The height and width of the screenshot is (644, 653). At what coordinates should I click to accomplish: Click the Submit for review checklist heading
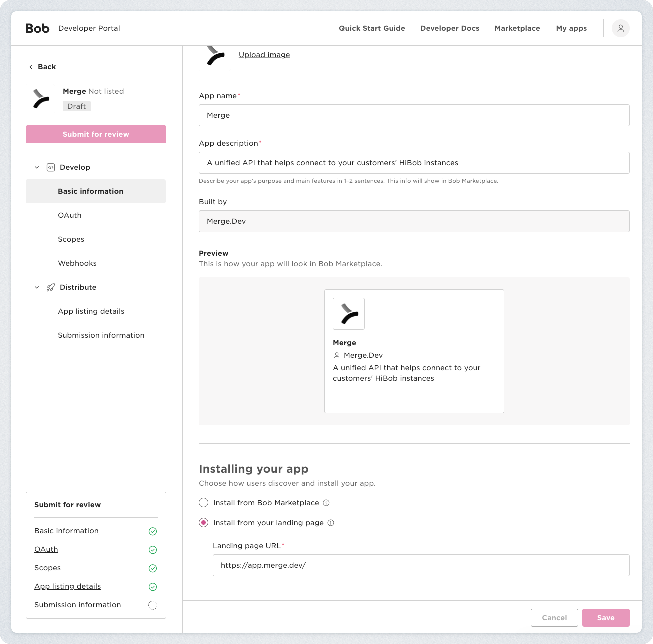click(68, 505)
